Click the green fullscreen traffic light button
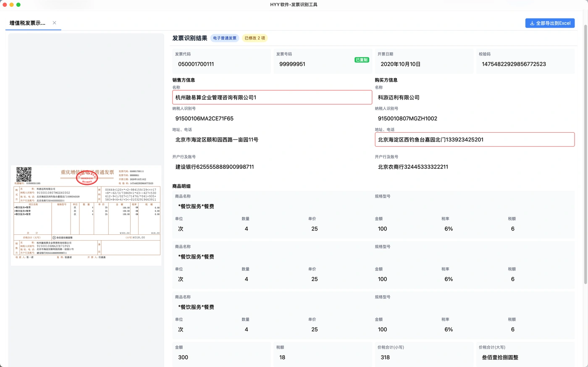The width and height of the screenshot is (588, 367). pyautogui.click(x=18, y=4)
